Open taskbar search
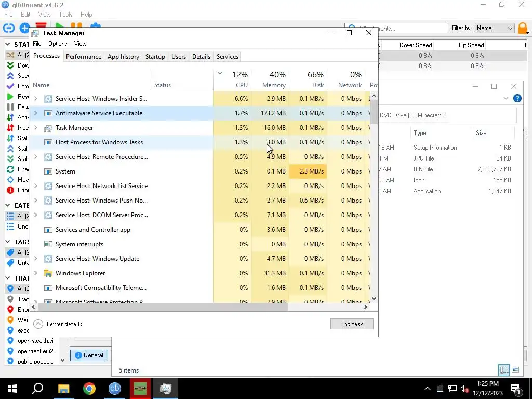The image size is (532, 399). 37,389
